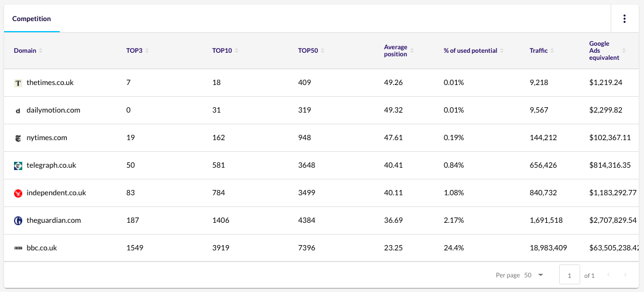Open the Per page 50 dropdown
Screen dimensions: 644x292
click(x=534, y=275)
